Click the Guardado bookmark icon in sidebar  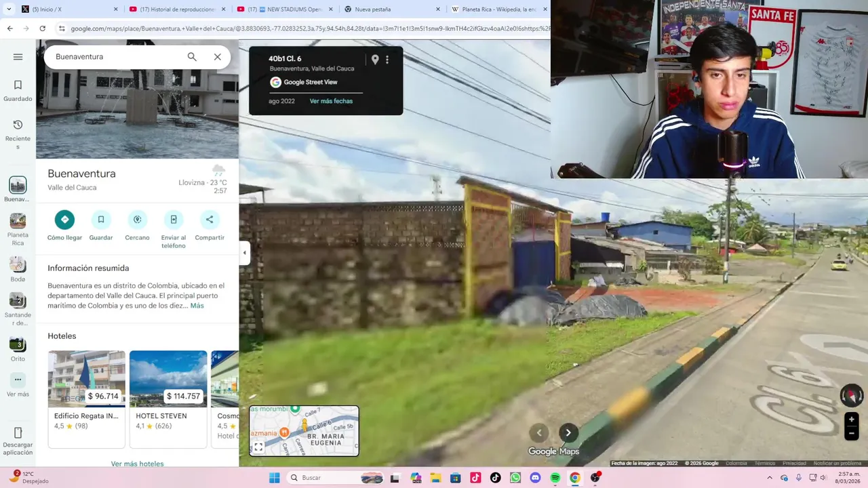pos(18,85)
